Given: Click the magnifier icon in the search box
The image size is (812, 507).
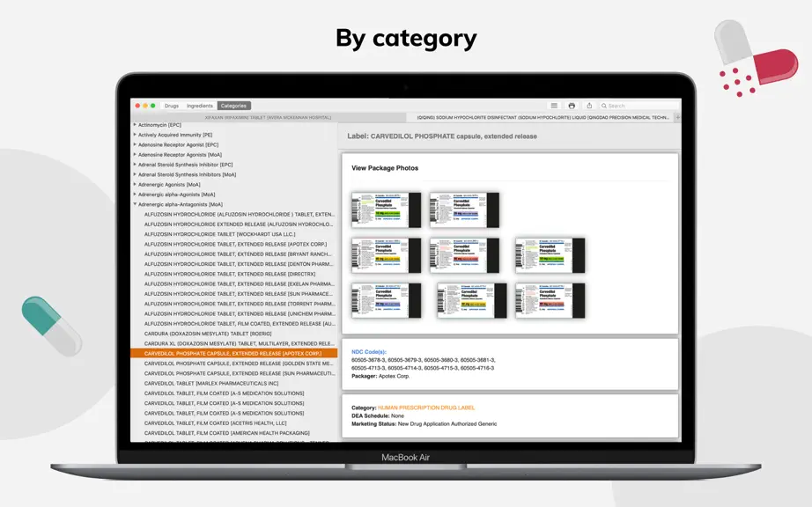Looking at the screenshot, I should (604, 106).
